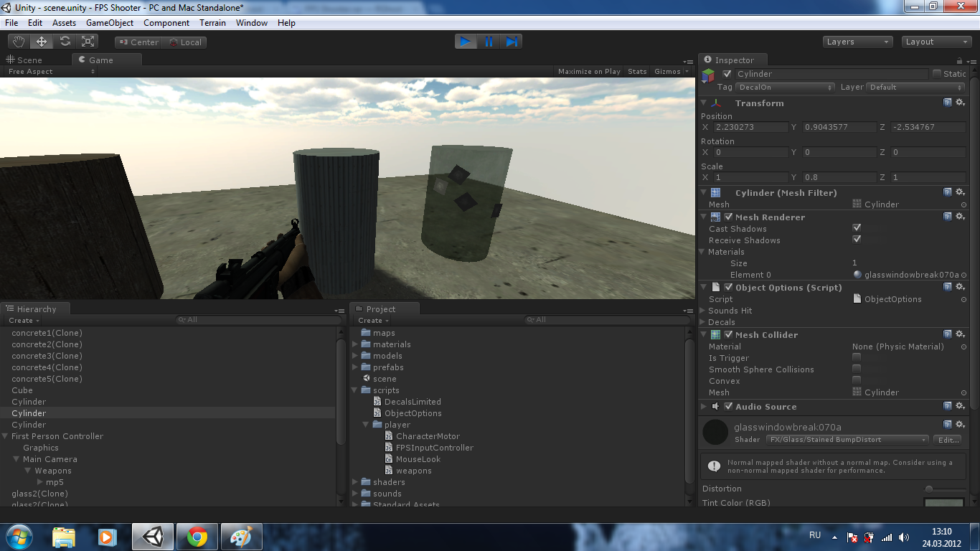
Task: Select the Hand tool in toolbar
Action: (x=19, y=42)
